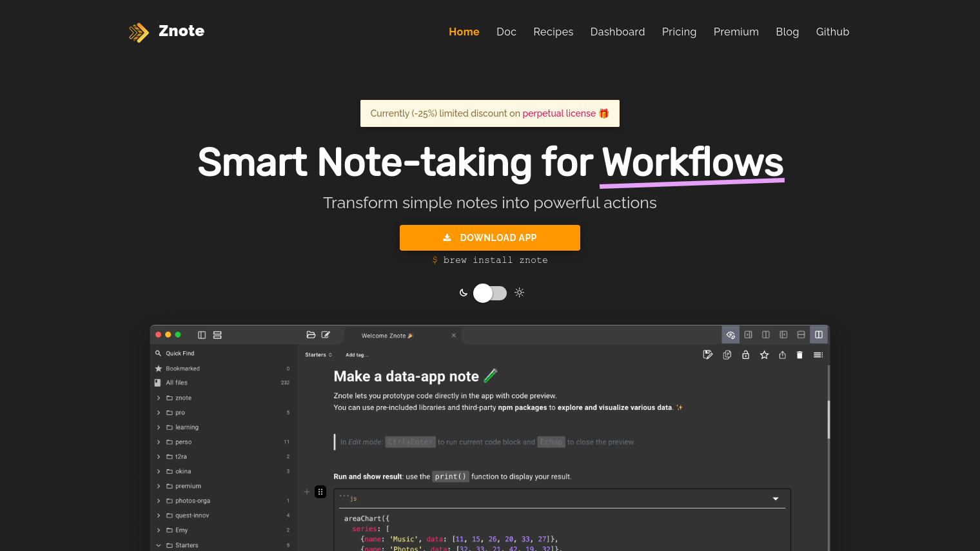Image resolution: width=980 pixels, height=551 pixels.
Task: Create new note with pencil icon
Action: (326, 335)
